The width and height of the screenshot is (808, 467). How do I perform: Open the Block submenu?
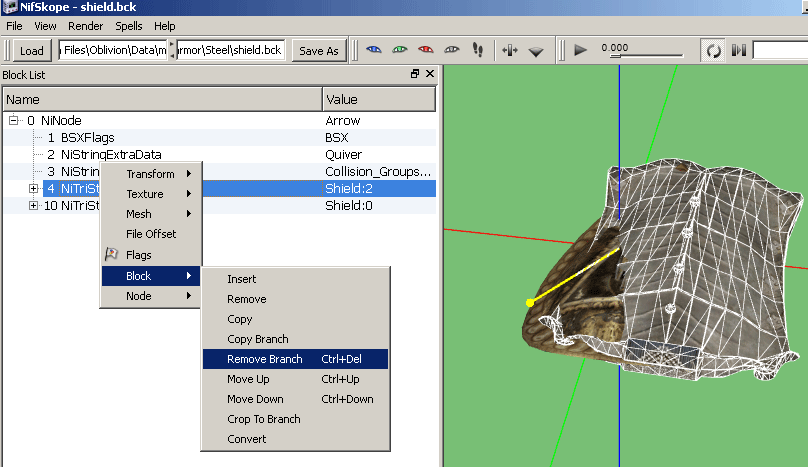click(150, 276)
